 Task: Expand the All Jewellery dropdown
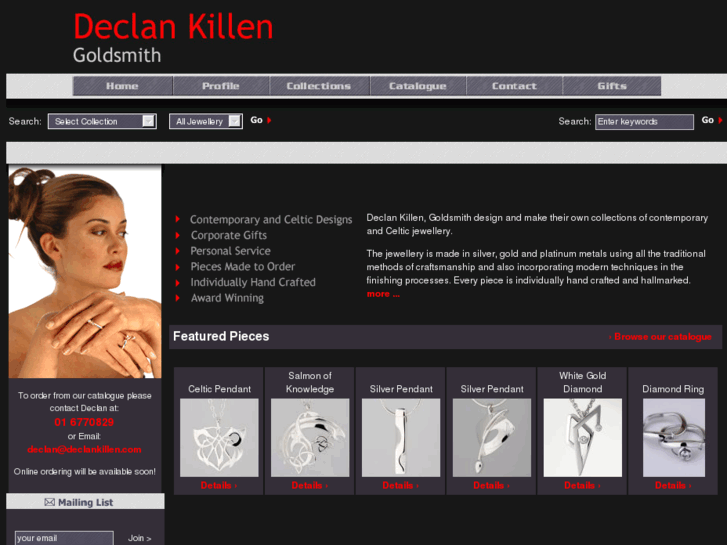(206, 122)
